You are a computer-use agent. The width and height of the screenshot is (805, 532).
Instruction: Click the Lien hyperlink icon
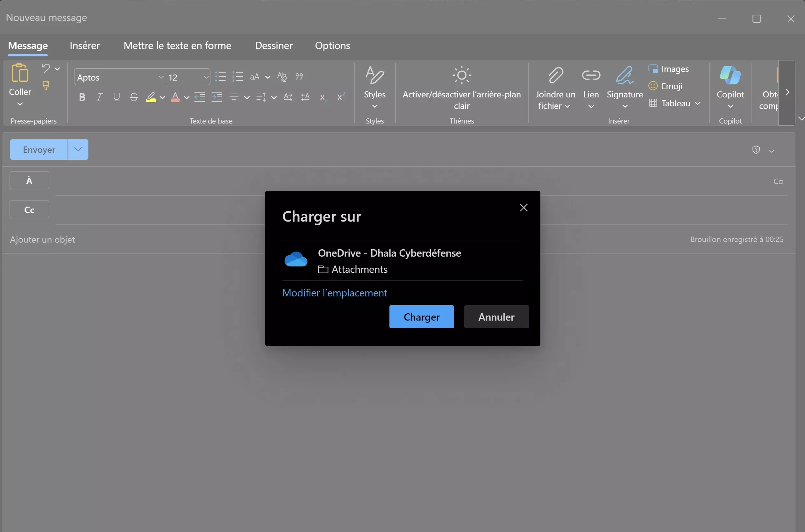(x=591, y=75)
